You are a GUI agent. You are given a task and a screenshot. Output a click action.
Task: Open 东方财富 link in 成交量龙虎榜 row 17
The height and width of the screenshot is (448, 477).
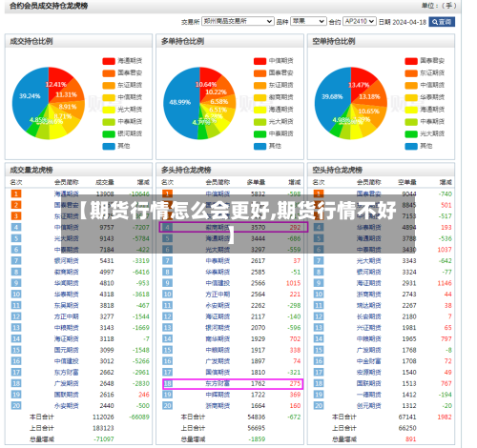pyautogui.click(x=67, y=373)
